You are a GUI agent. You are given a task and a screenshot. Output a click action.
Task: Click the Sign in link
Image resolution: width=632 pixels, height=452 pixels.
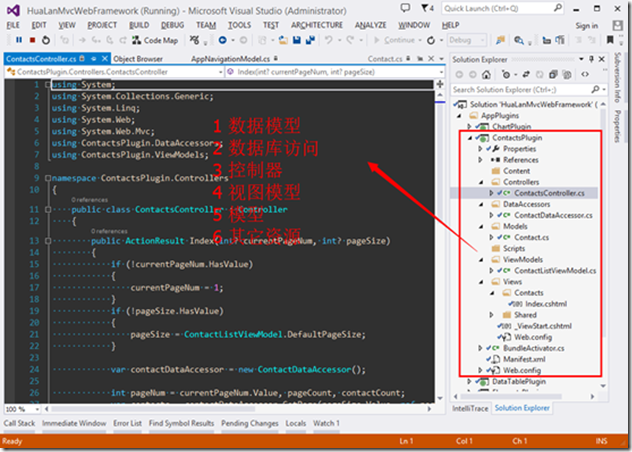586,26
